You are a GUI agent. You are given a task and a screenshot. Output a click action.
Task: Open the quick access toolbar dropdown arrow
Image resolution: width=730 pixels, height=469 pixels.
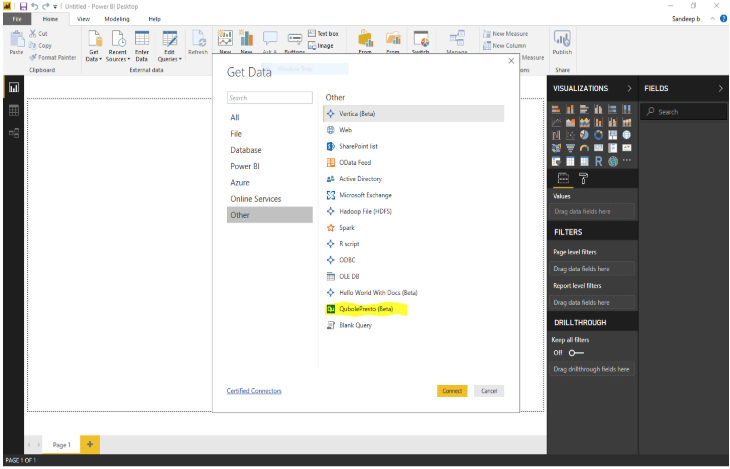click(x=55, y=7)
